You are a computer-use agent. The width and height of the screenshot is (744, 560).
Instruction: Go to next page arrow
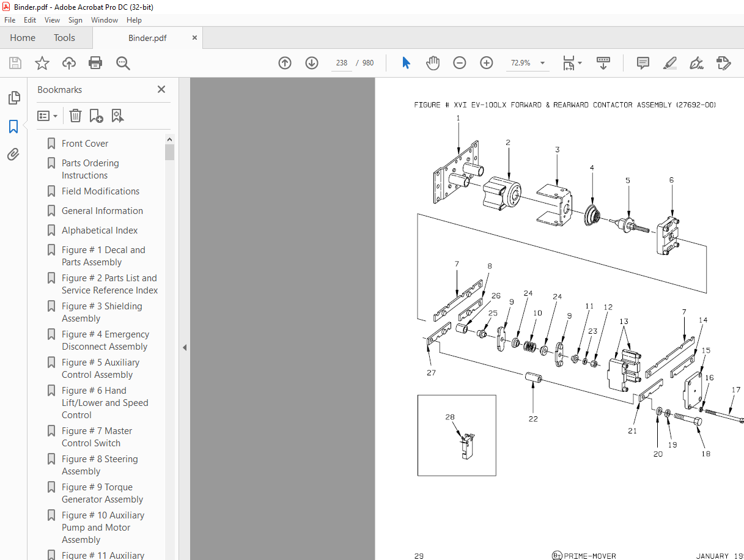312,63
